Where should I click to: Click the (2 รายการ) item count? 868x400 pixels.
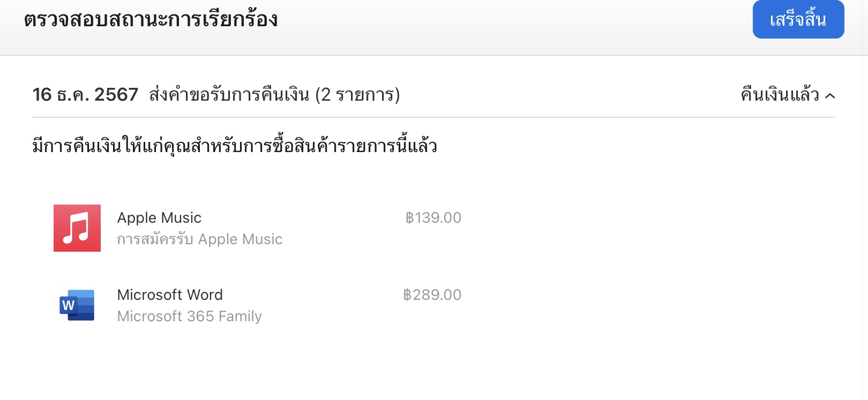pos(357,95)
